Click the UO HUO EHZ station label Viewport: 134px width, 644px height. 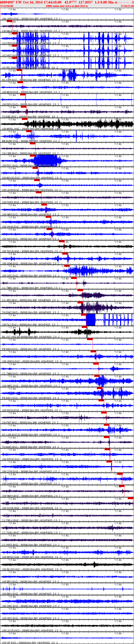click(x=10, y=55)
